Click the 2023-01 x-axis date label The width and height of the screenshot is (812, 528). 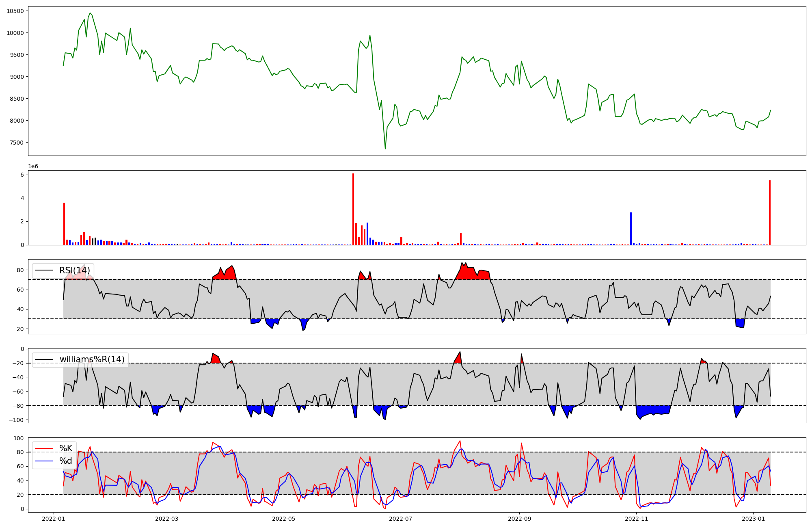pos(754,519)
